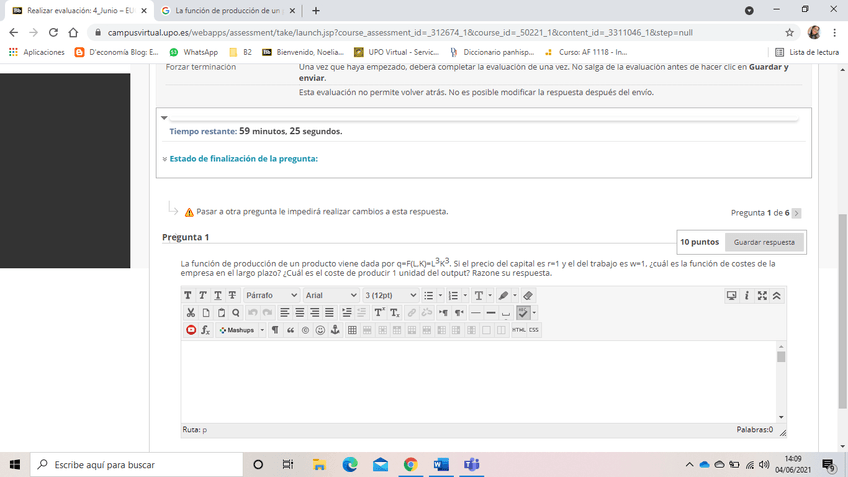The image size is (848, 477).
Task: Insert an emoticon using the smiley icon
Action: [320, 330]
